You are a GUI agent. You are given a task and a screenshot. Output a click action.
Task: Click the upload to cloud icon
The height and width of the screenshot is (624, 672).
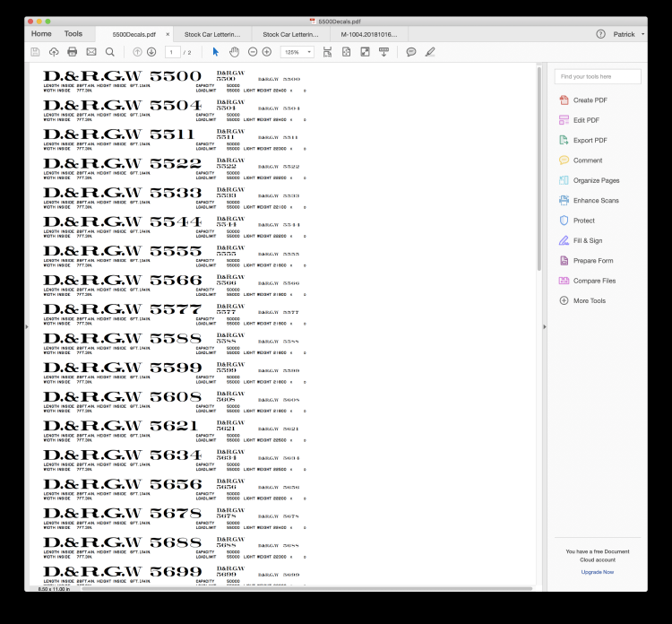click(x=54, y=52)
